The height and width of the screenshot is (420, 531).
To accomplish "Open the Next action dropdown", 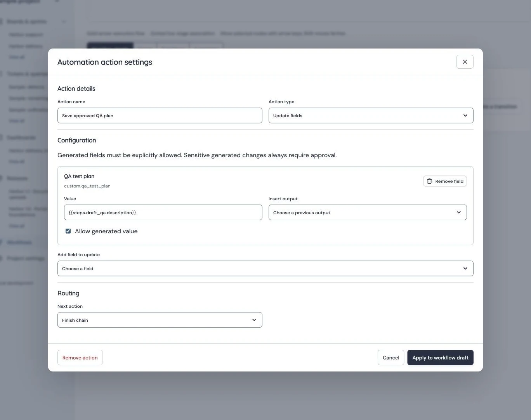I will [x=160, y=320].
